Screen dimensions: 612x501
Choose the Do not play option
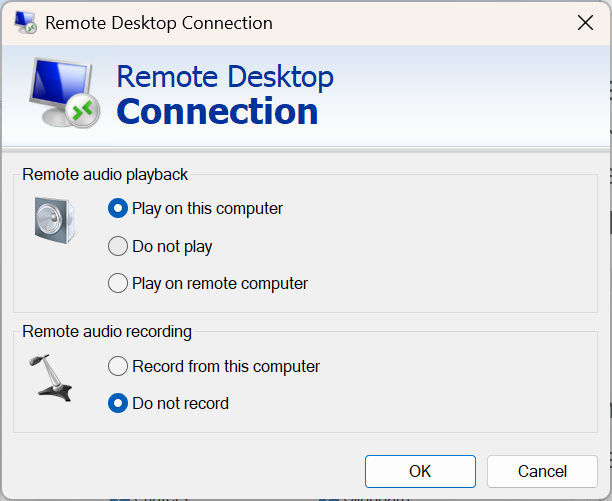tap(118, 246)
